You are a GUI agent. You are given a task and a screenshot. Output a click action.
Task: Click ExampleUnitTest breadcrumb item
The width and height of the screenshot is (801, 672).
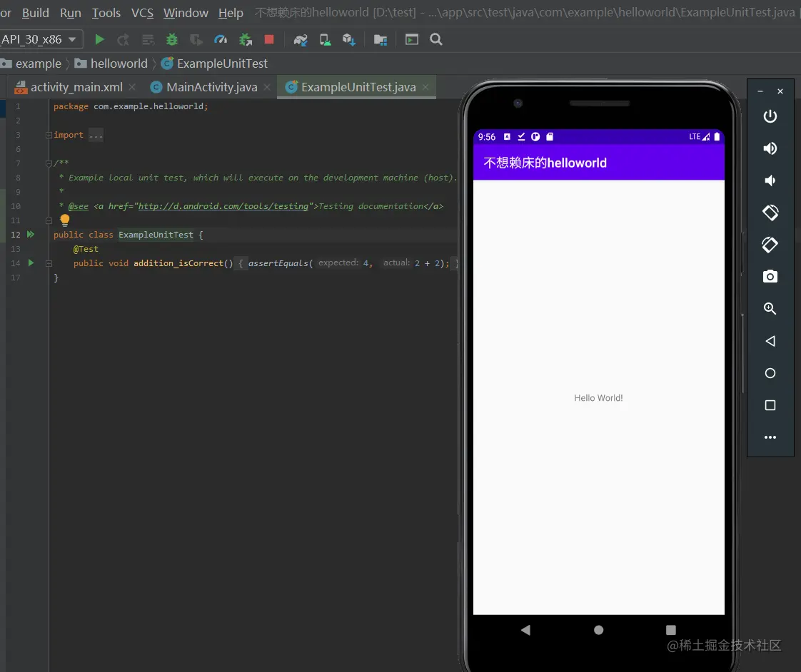(x=215, y=63)
